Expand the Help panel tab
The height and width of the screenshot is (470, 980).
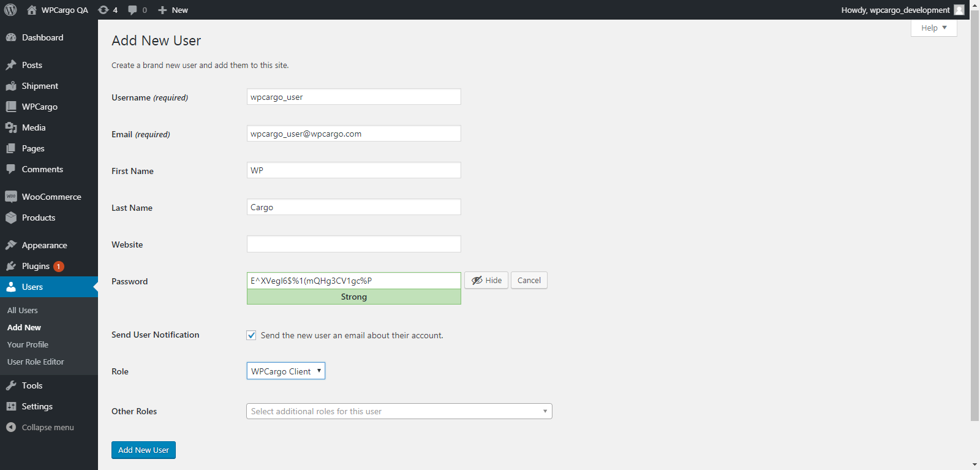click(934, 28)
